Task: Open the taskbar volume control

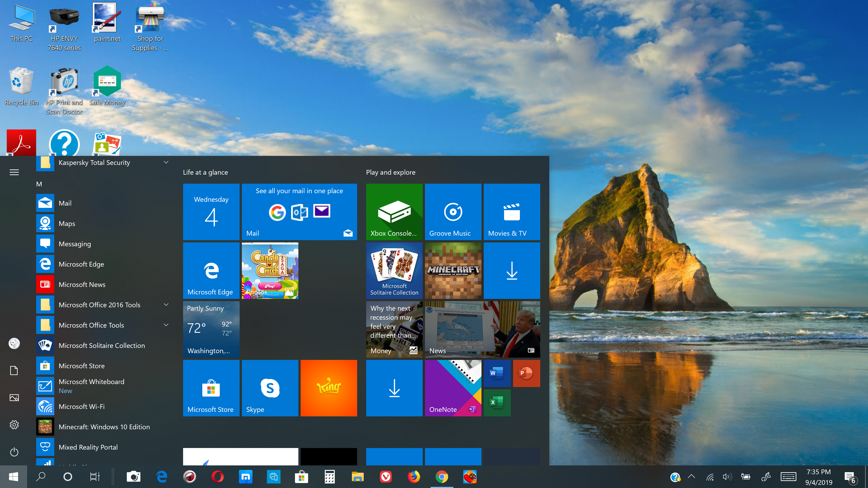Action: (727, 476)
